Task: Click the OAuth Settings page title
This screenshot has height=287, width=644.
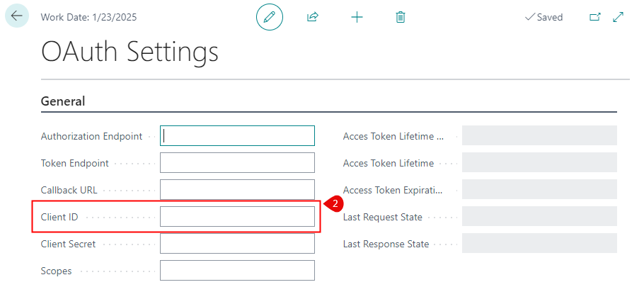Action: 130,52
